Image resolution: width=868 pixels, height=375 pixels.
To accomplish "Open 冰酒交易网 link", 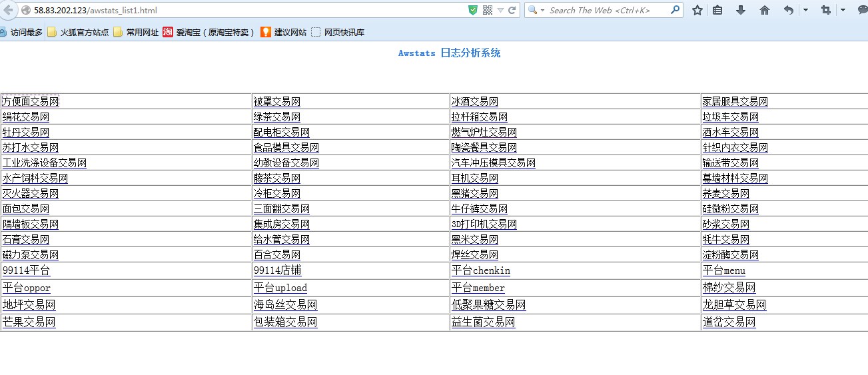I will 475,101.
